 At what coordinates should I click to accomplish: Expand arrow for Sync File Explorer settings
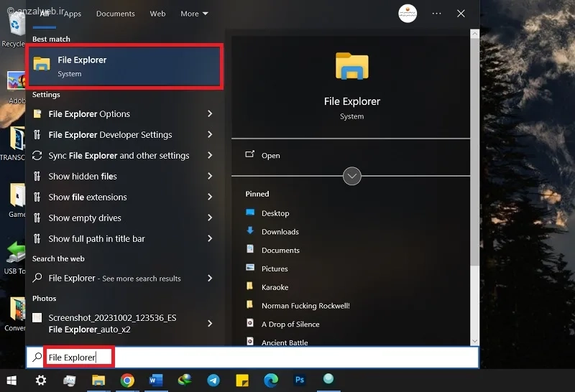[x=210, y=155]
